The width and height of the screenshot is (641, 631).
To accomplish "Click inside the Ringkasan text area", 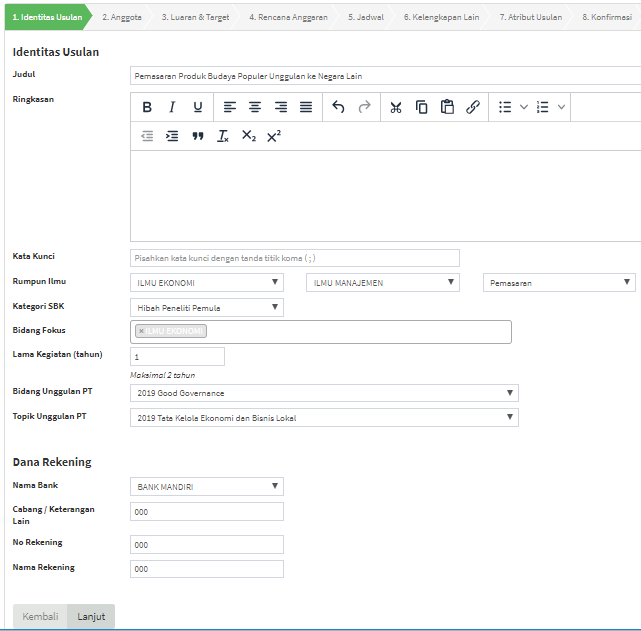I will [x=385, y=196].
